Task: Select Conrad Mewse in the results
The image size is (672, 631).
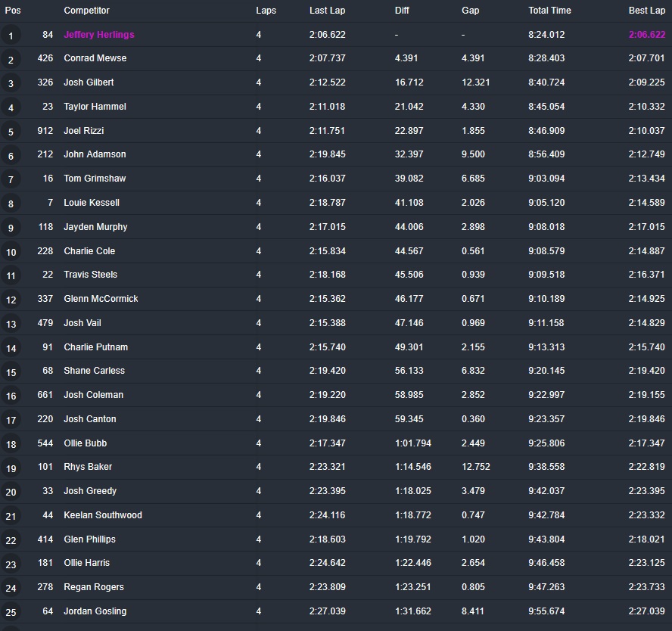Action: 95,58
